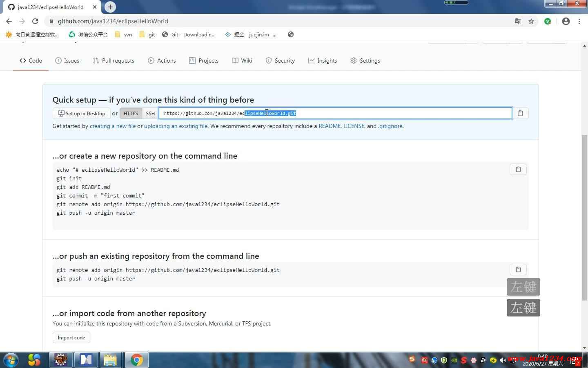588x368 pixels.
Task: Follow the README link
Action: click(330, 126)
